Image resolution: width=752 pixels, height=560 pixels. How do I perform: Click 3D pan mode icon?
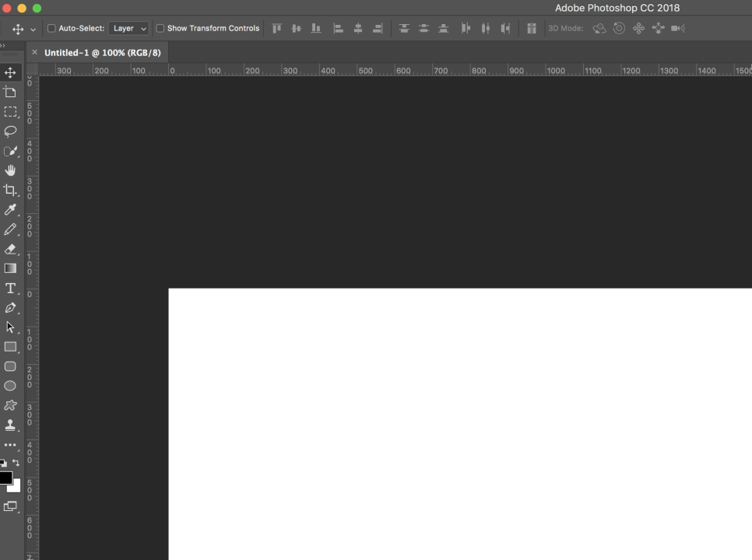coord(639,28)
